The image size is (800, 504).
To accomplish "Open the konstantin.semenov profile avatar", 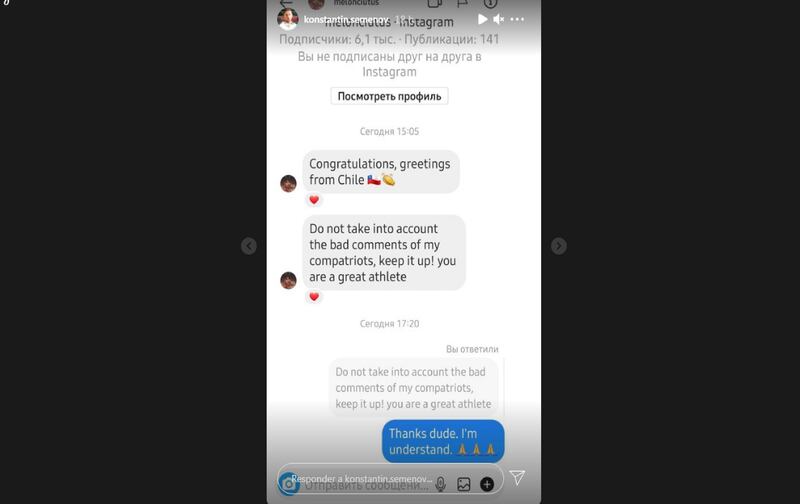I will [288, 19].
